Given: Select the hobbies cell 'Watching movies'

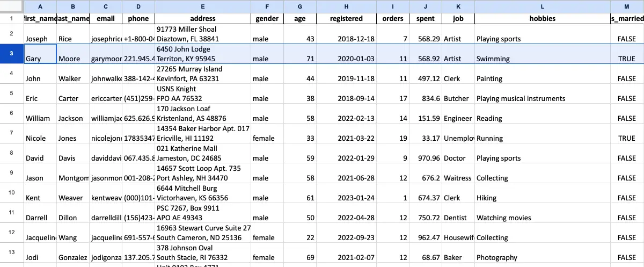Looking at the screenshot, I should click(542, 213).
